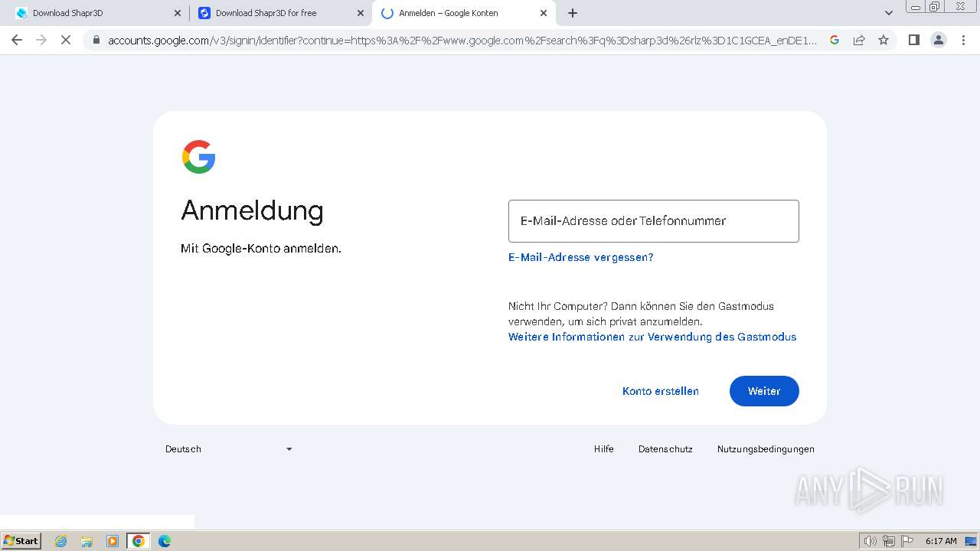
Task: Select the Anmelden – Google Konten tab
Action: pos(463,13)
